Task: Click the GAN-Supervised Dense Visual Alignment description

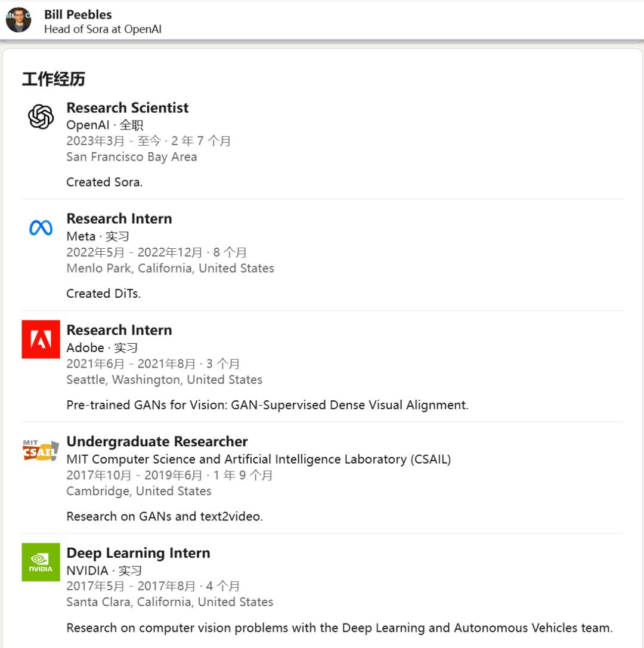Action: click(267, 405)
